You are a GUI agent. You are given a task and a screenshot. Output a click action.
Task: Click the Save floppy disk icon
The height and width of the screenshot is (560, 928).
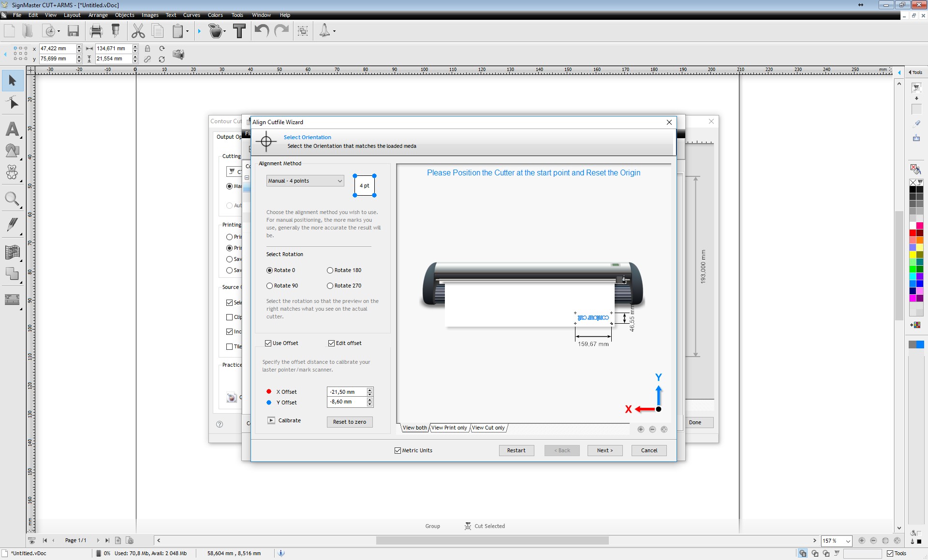[73, 31]
